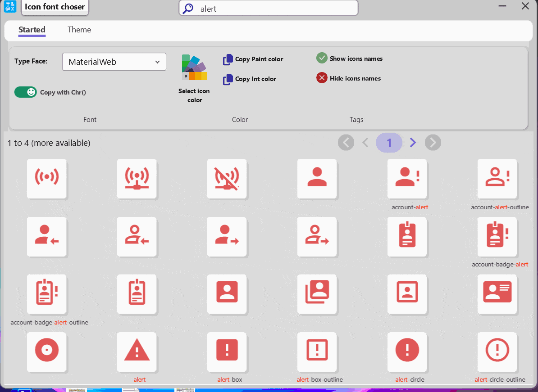The height and width of the screenshot is (392, 538).
Task: Choose the multiple account boxes icon tile
Action: (x=317, y=294)
